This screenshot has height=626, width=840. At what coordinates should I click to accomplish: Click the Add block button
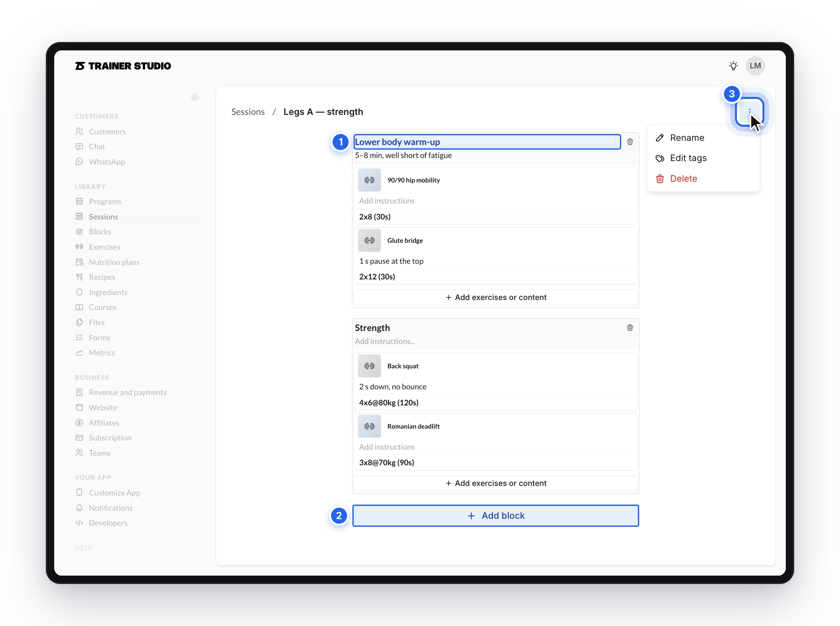(x=496, y=516)
